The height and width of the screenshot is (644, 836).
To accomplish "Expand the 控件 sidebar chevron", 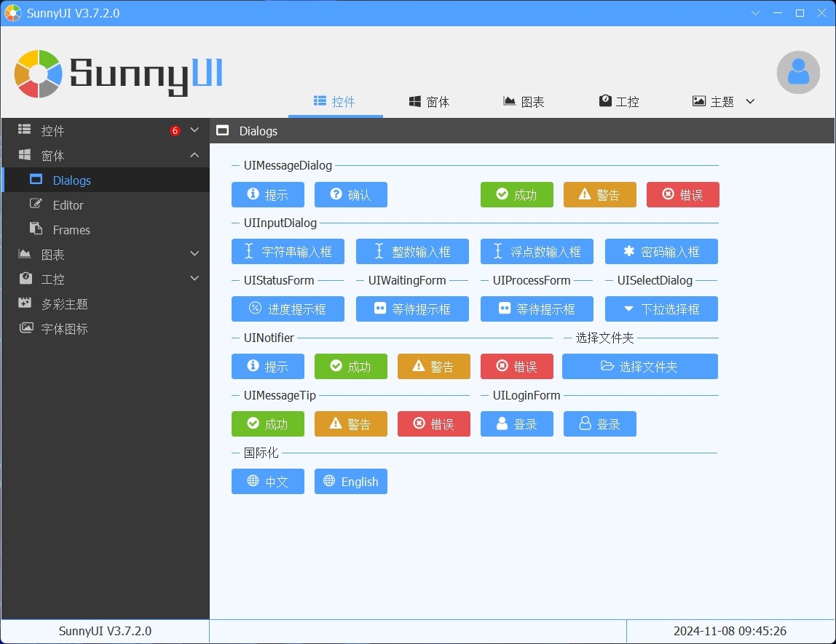I will pyautogui.click(x=194, y=130).
